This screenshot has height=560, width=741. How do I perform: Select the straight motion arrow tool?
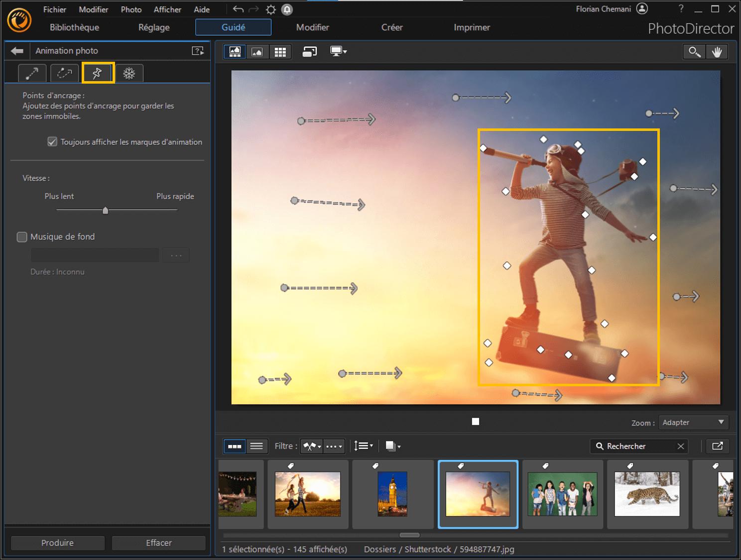[31, 73]
